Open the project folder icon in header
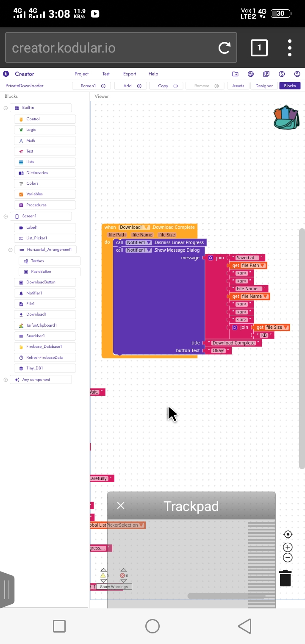The image size is (305, 644). pos(236,74)
